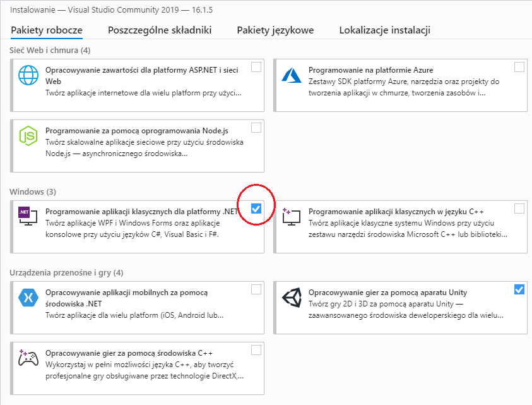Viewport: 532px width, 405px height.
Task: Check the ASP.NET web development workload box
Action: tap(256, 67)
